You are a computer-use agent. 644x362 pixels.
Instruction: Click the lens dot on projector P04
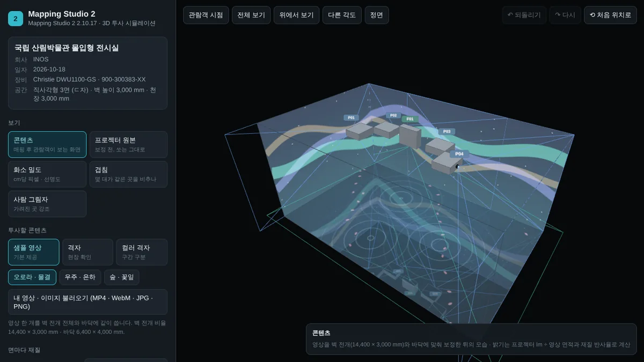point(457,167)
